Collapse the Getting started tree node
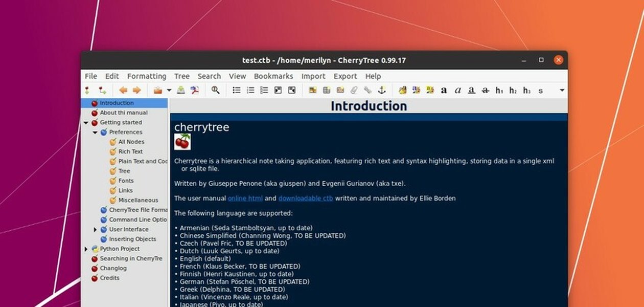Viewport: 644px width, 307px height. (86, 123)
